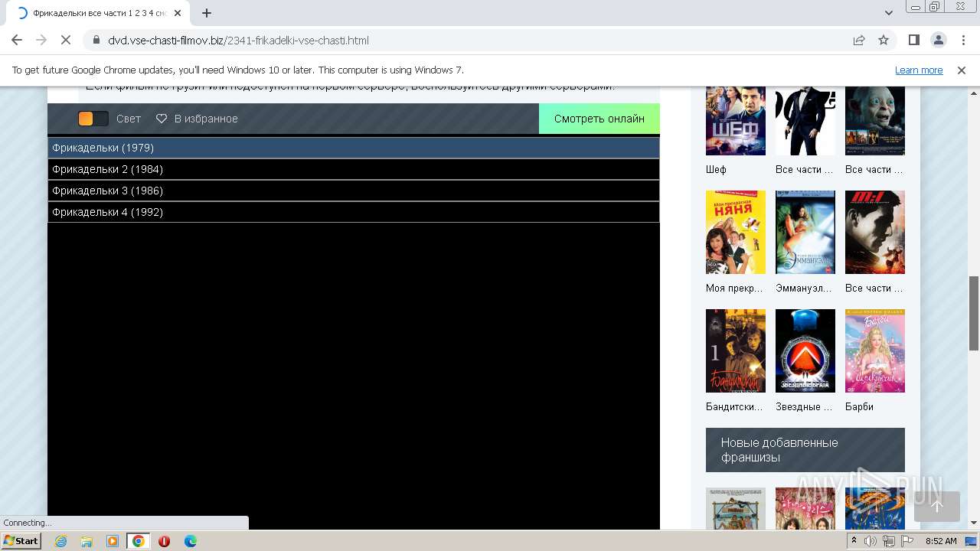Add movie to favorites heart icon

[x=162, y=119]
